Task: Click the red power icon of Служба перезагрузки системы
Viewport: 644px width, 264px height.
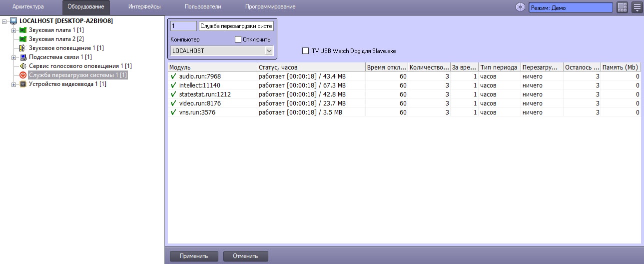Action: pos(22,75)
